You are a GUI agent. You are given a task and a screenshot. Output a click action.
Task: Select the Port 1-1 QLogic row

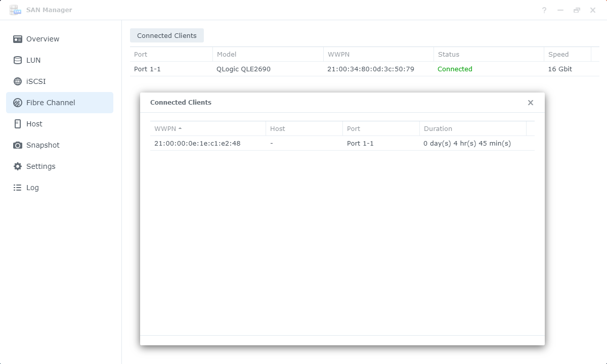243,69
